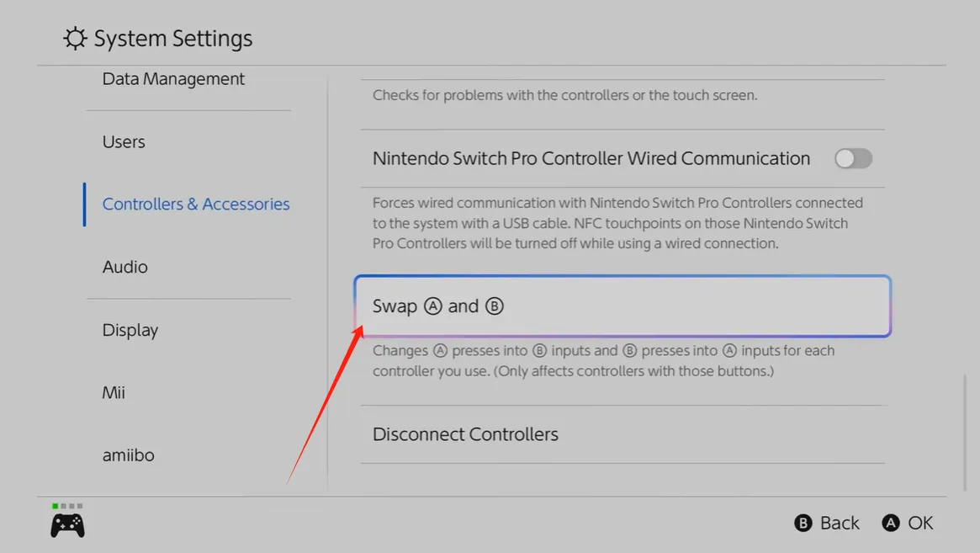Open the Mii settings section

[x=114, y=392]
